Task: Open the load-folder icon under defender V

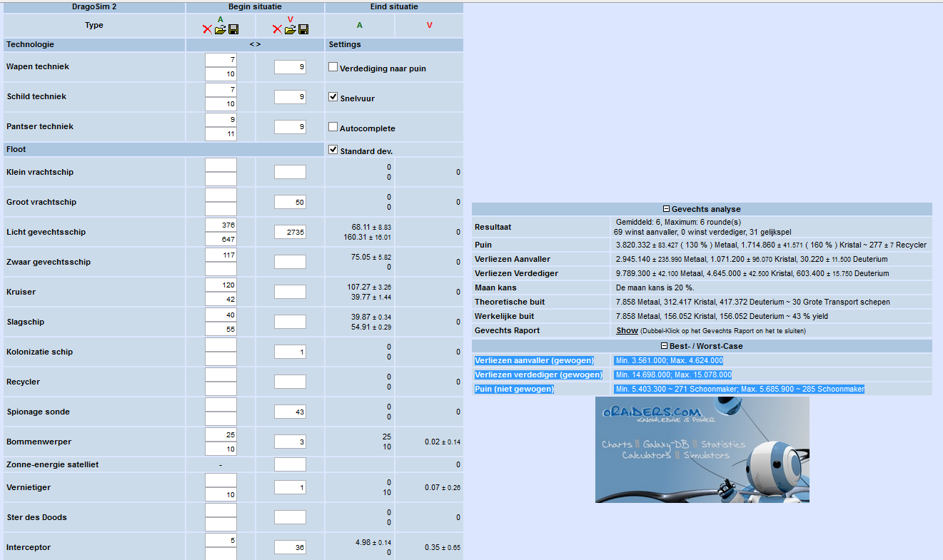Action: coord(290,29)
